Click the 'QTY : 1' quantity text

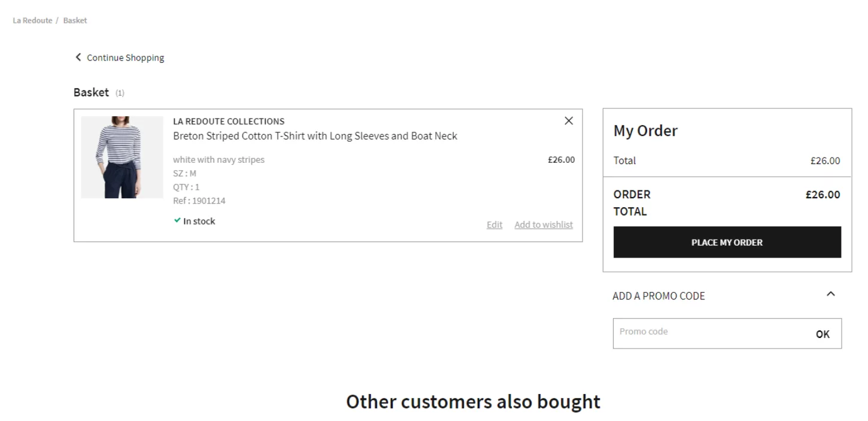(186, 187)
